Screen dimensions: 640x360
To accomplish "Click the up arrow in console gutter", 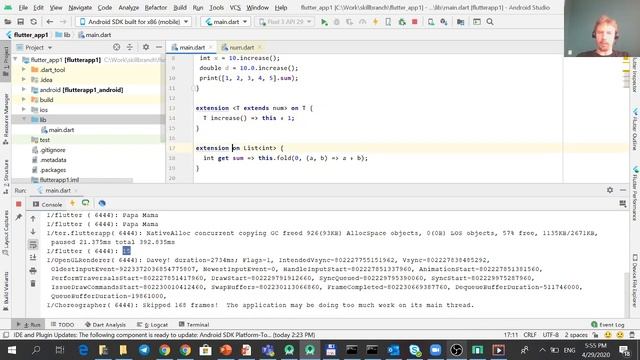I will click(33, 219).
